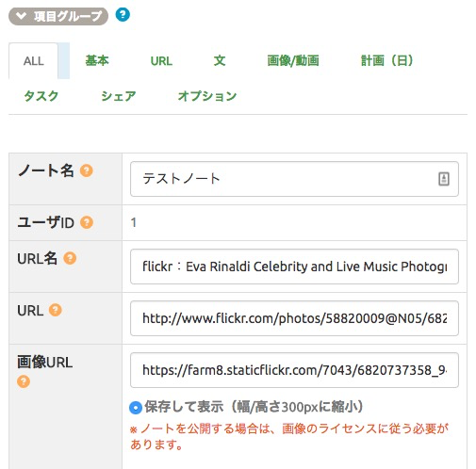The image size is (476, 469).
Task: Open the help icon under 画像URL label
Action: (x=24, y=381)
